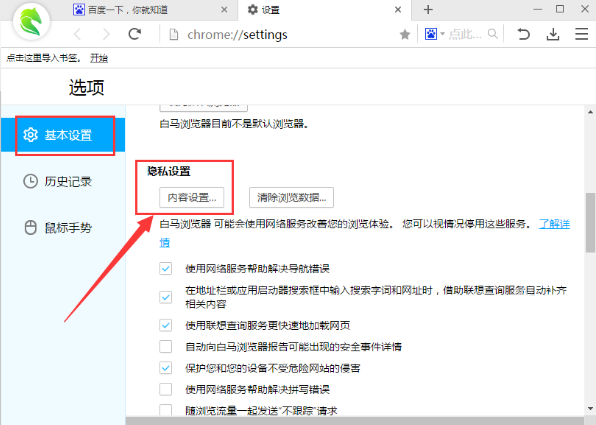
Task: Bookmark page with the star icon
Action: pos(405,35)
